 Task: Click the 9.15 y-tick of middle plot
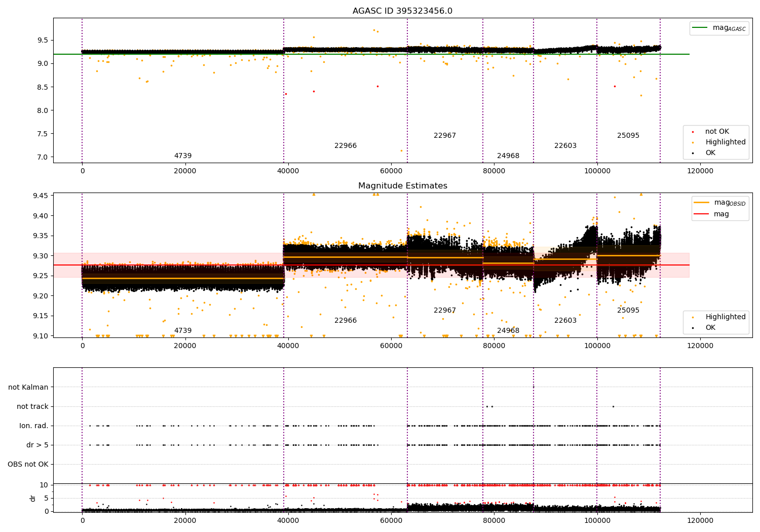click(41, 316)
